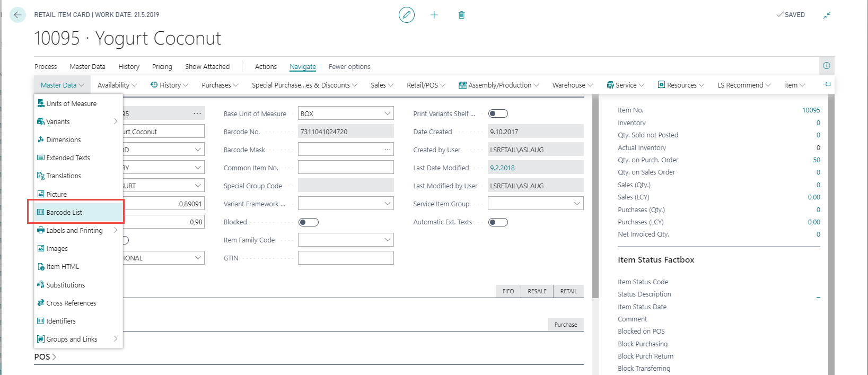Open Barcode List from Master Data menu

point(64,212)
